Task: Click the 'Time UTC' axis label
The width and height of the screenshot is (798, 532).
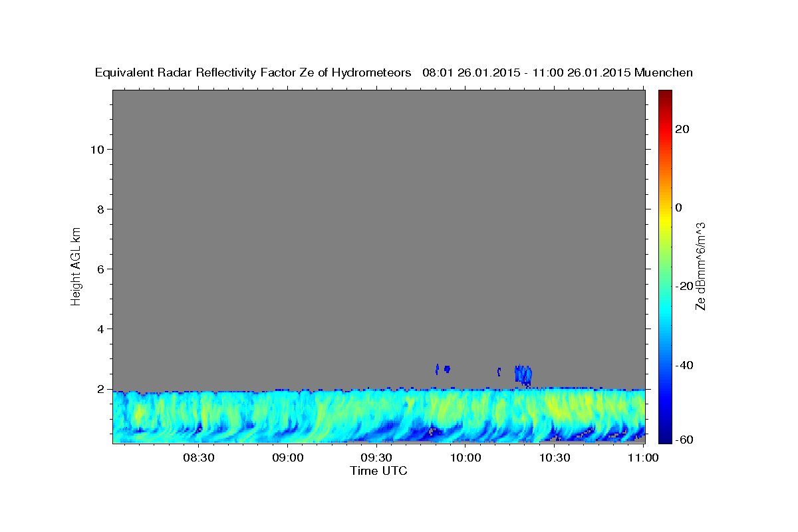Action: click(378, 471)
